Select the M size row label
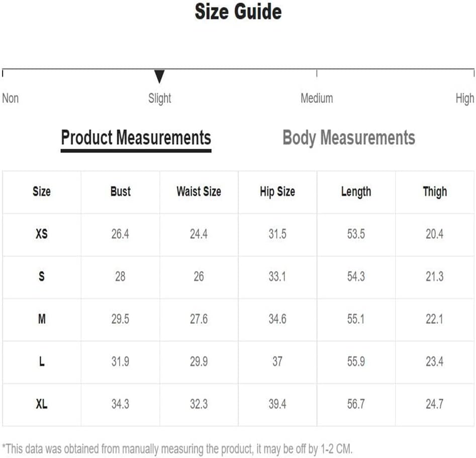Viewport: 476px width, 458px height. point(42,319)
